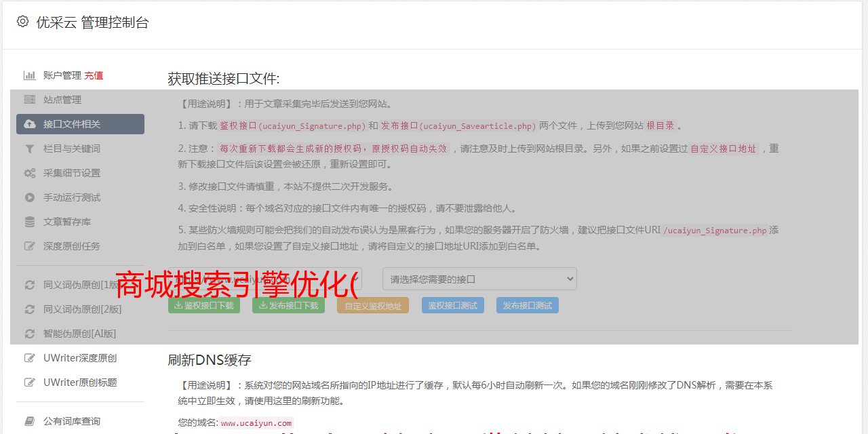The width and height of the screenshot is (868, 434).
Task: Click the green 发布接口下载 button
Action: [289, 305]
